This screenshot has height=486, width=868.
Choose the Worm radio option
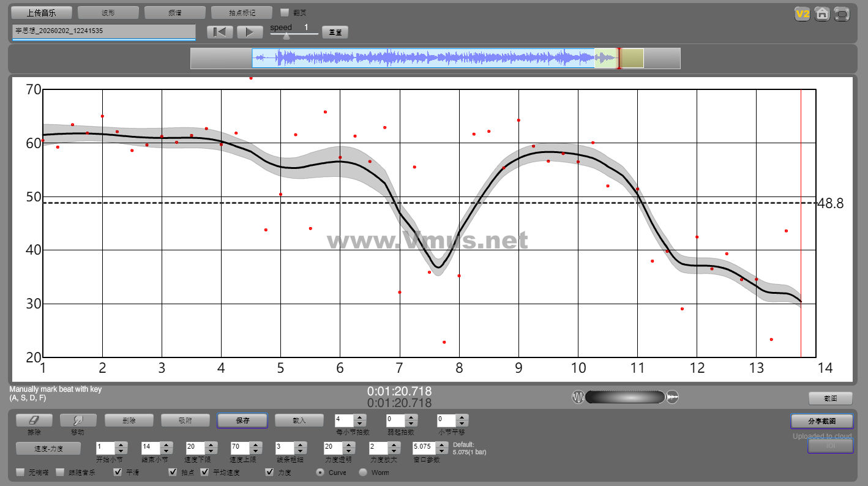pyautogui.click(x=363, y=473)
